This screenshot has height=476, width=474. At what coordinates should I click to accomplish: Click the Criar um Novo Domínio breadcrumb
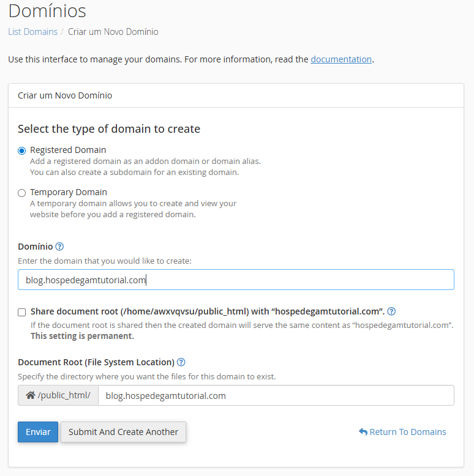(113, 32)
